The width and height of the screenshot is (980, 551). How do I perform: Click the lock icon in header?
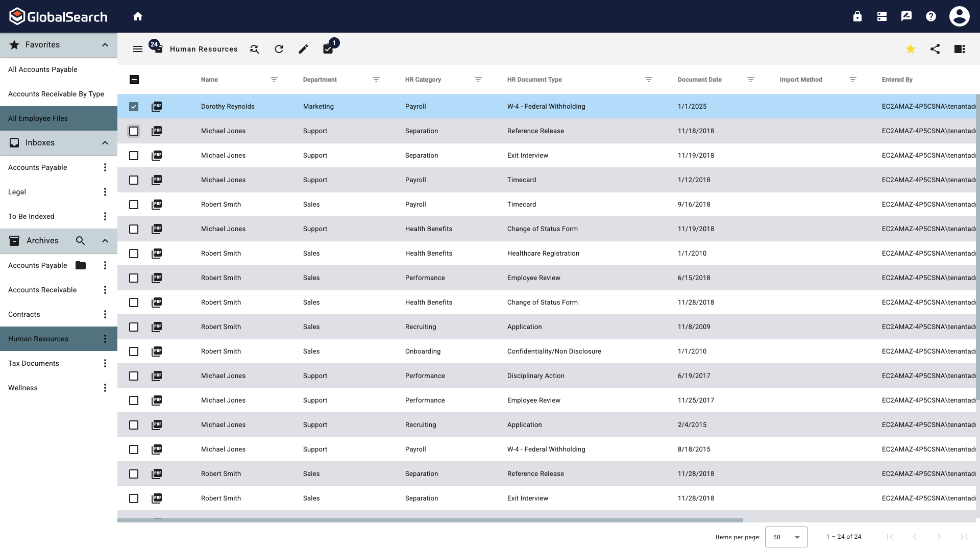pos(857,16)
